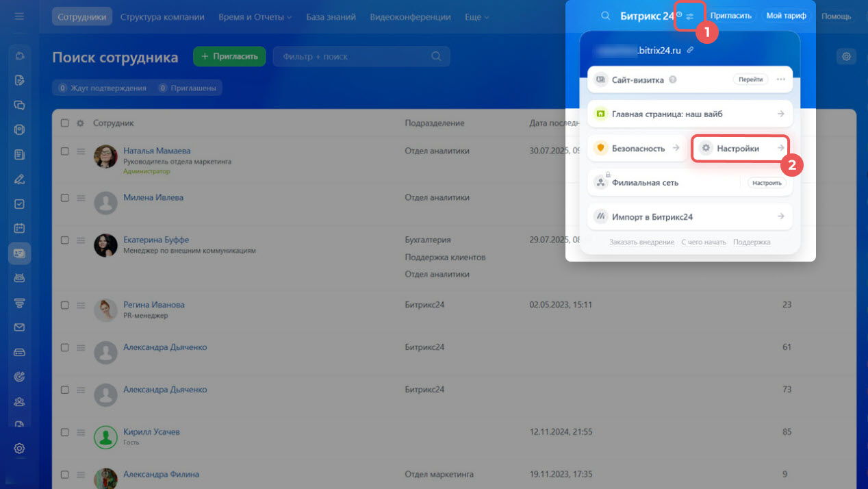
Task: Open the target goal icon in left sidebar
Action: tap(19, 377)
